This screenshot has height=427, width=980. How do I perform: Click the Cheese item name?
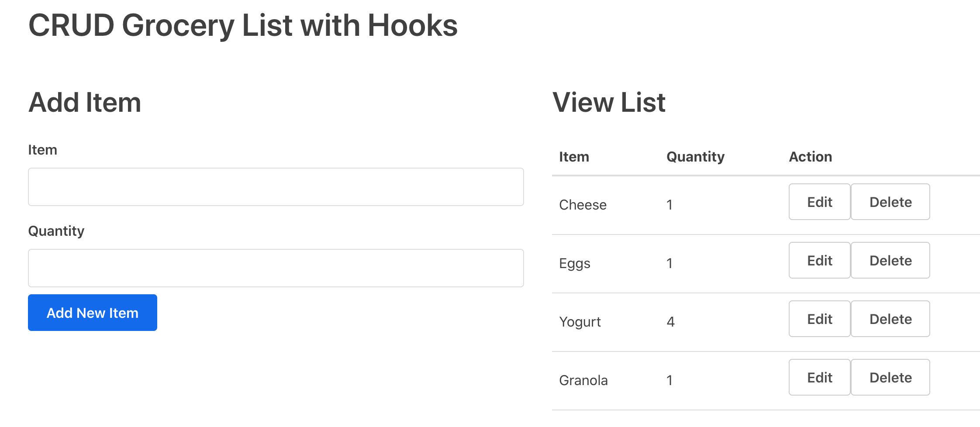tap(583, 204)
